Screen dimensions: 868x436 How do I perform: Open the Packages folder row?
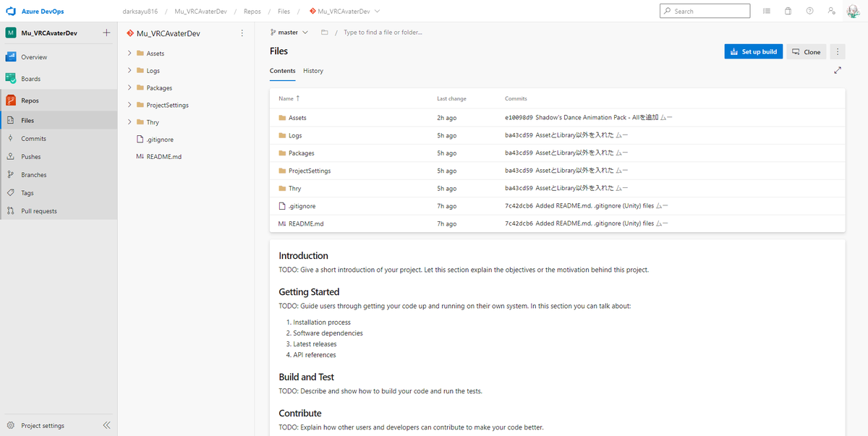pyautogui.click(x=557, y=153)
